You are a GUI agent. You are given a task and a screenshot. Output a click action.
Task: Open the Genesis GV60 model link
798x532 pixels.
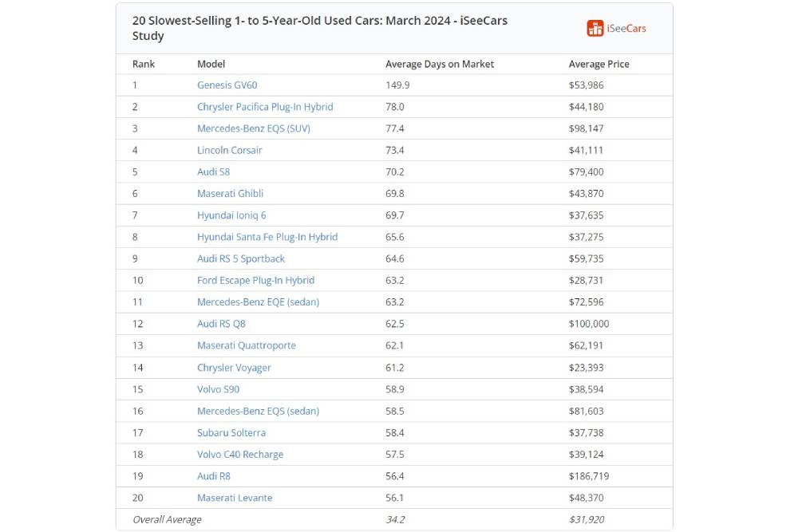[227, 85]
